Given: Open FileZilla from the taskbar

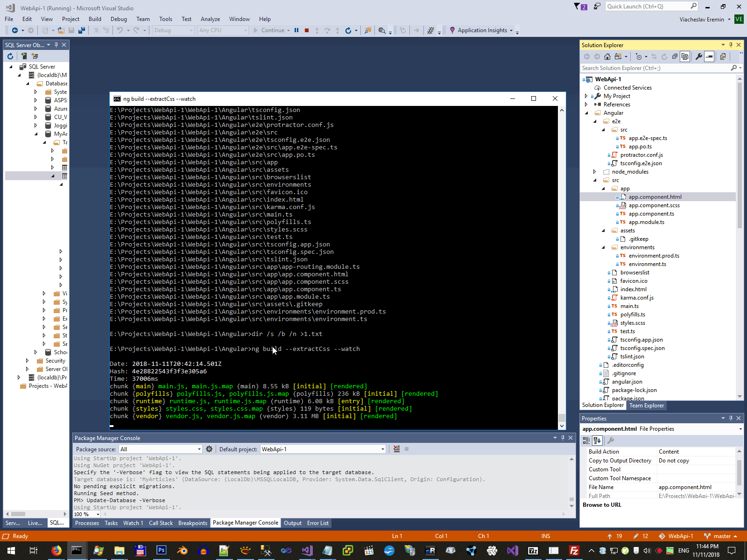Looking at the screenshot, I should click(x=574, y=551).
